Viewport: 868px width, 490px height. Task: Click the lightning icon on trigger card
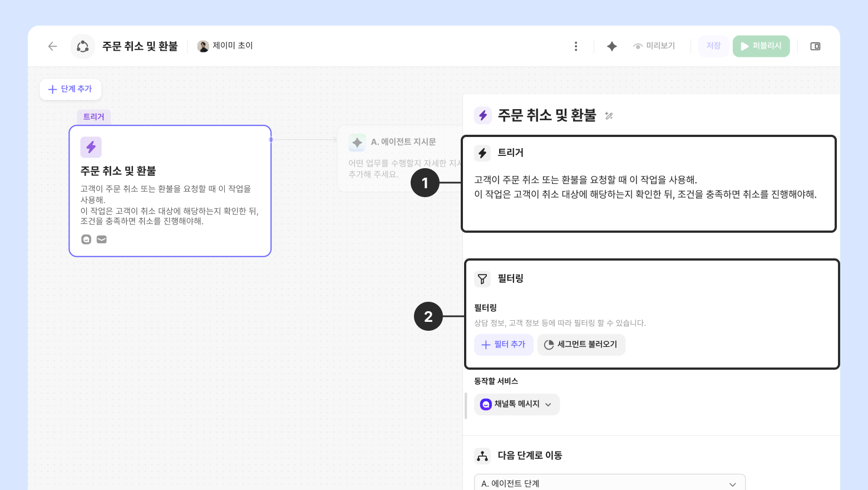pos(91,147)
